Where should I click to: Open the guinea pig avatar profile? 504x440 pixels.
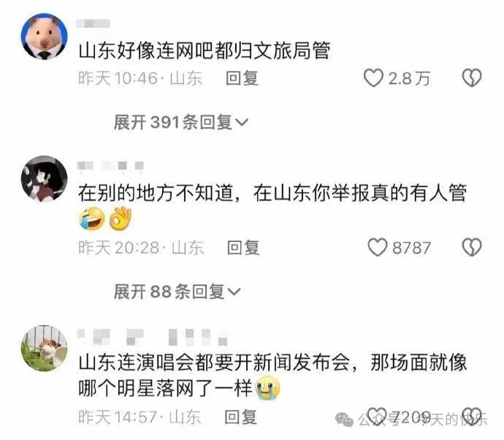(45, 349)
